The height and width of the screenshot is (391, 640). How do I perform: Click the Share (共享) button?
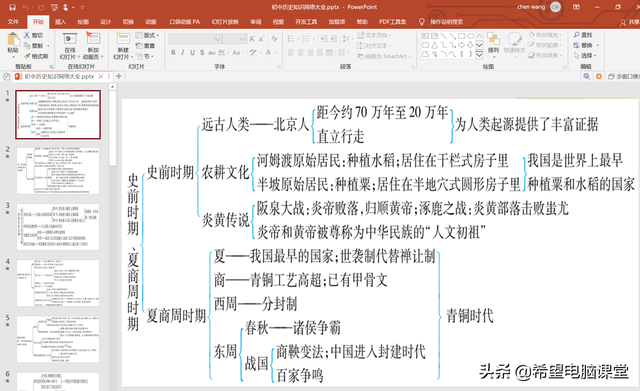630,22
